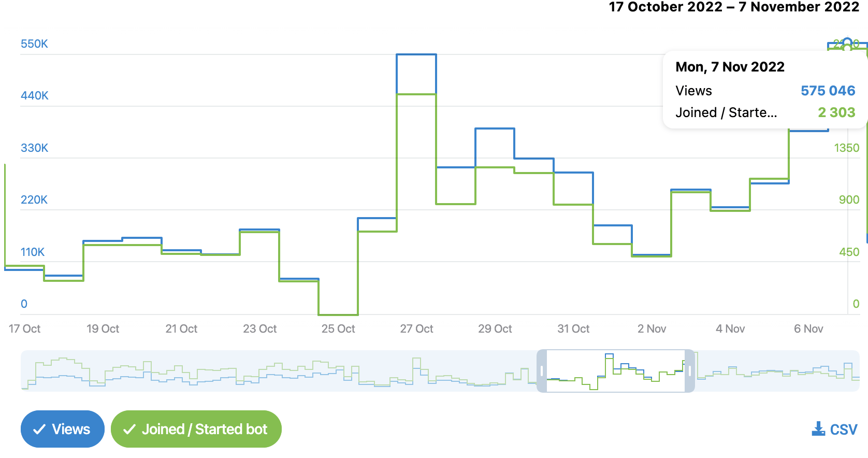Click the blue Views marker at 7 Nov
The image size is (868, 458).
(x=847, y=42)
